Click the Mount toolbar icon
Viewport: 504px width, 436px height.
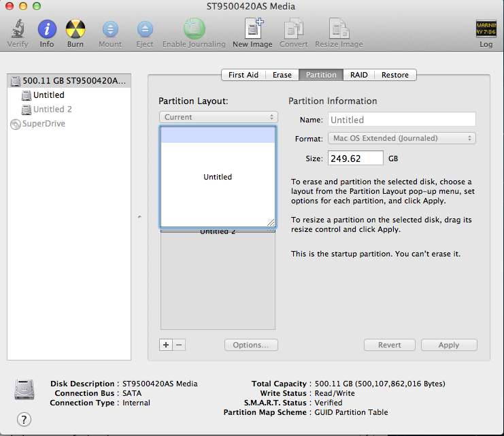pos(110,29)
